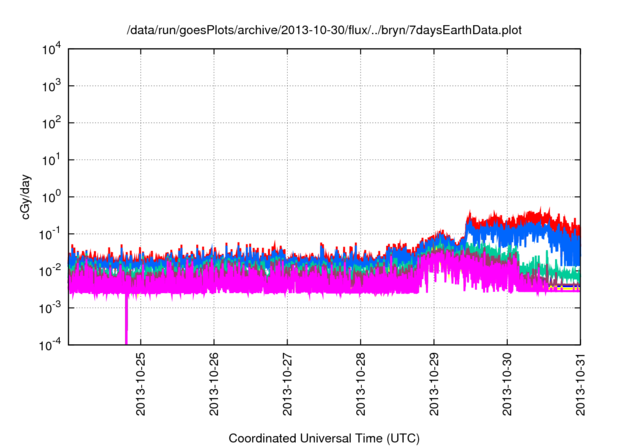Click the 10^3 y-axis tick label

pos(51,86)
